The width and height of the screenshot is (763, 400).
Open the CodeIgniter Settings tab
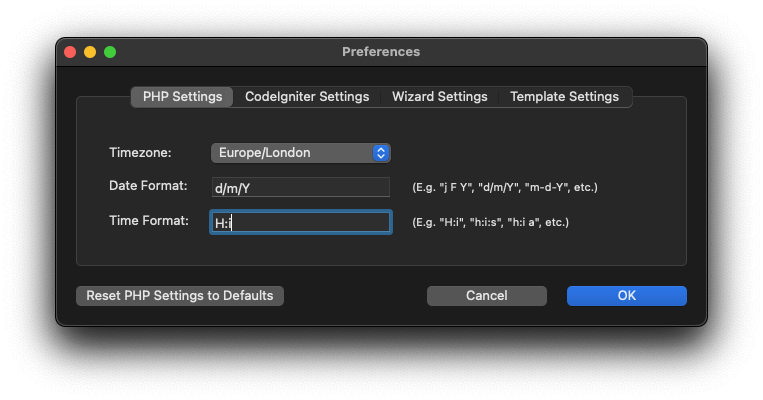point(307,97)
